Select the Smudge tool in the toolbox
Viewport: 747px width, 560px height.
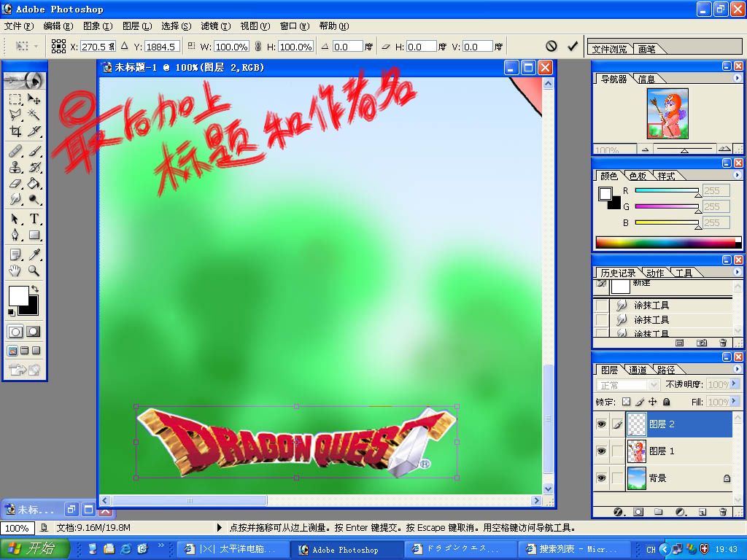[15, 199]
